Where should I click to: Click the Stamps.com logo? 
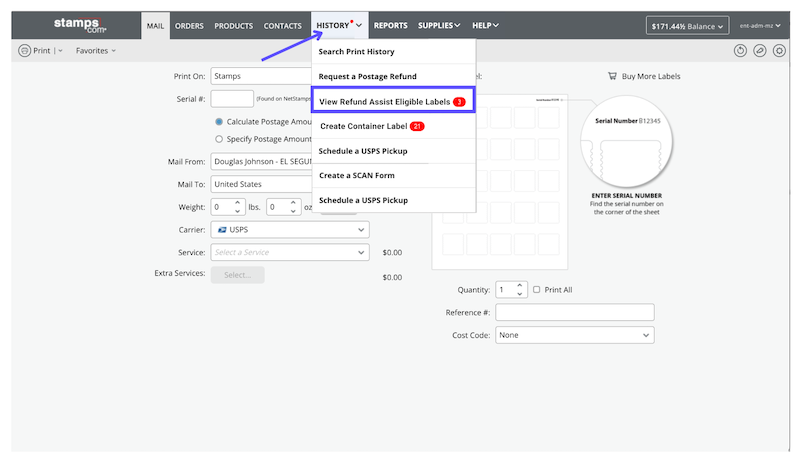[80, 25]
